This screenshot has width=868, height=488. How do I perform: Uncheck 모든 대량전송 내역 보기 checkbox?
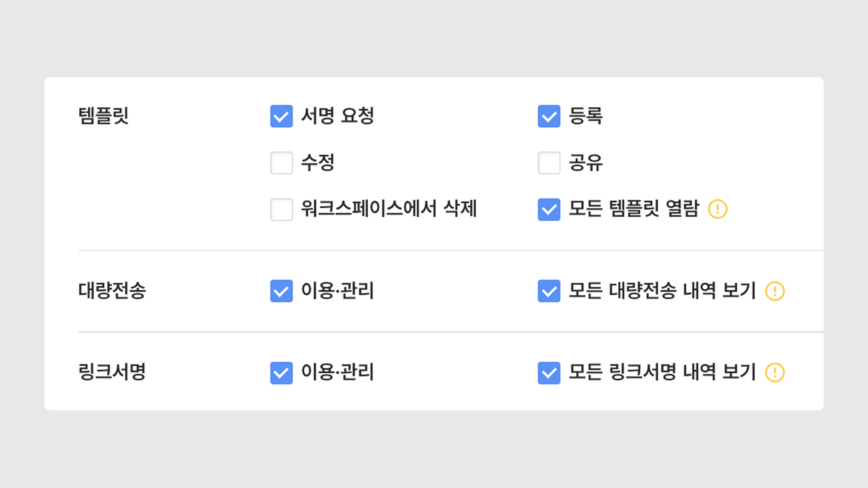click(x=549, y=291)
